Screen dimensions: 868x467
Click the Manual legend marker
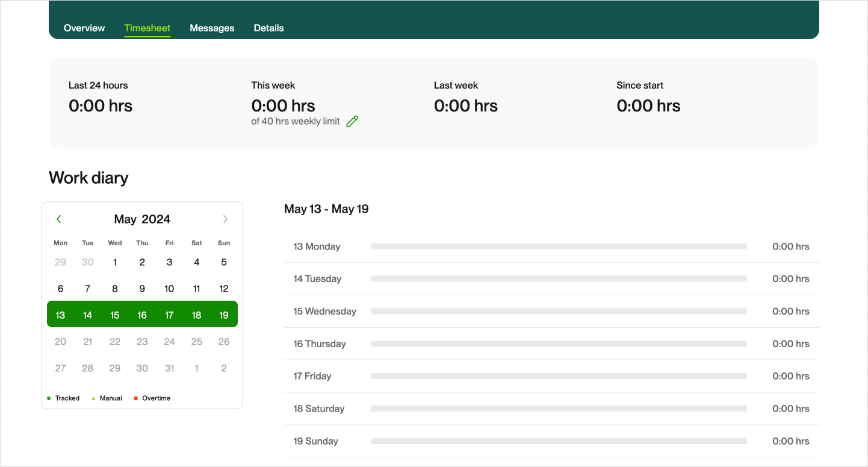point(93,398)
